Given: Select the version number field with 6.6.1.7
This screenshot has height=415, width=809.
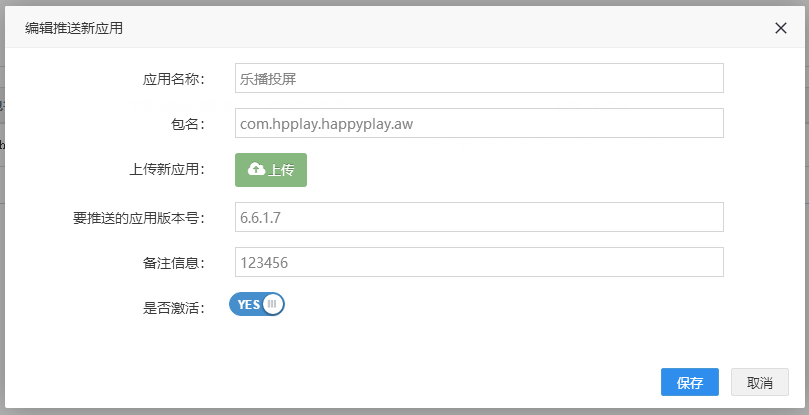Looking at the screenshot, I should point(478,217).
